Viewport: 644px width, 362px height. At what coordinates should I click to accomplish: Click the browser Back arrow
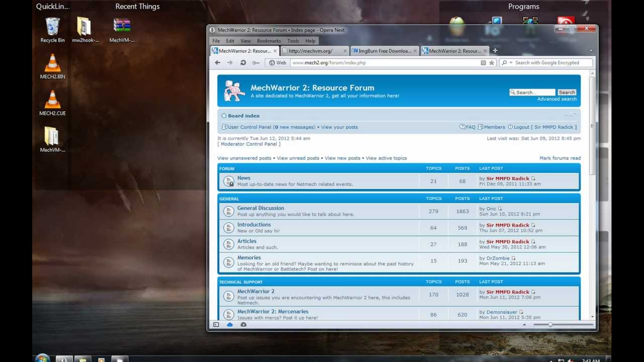[217, 63]
